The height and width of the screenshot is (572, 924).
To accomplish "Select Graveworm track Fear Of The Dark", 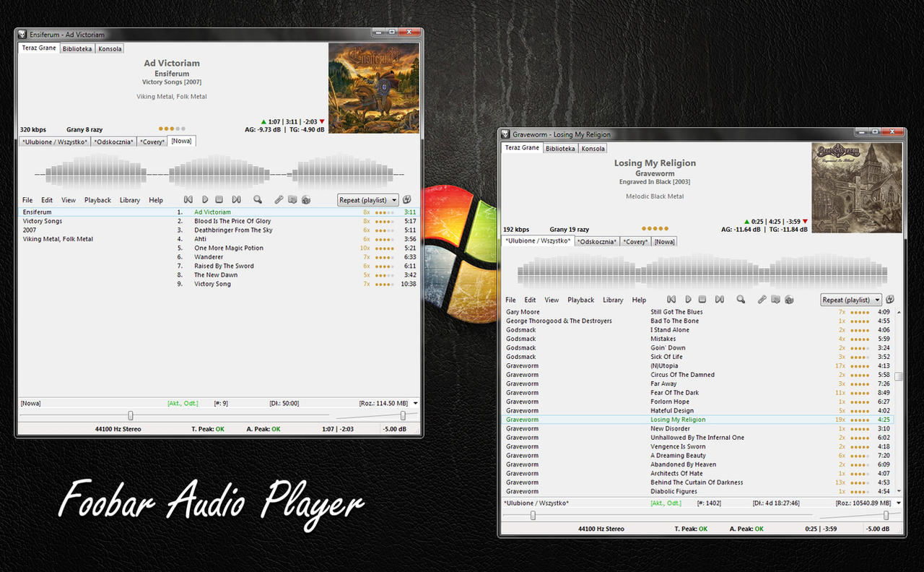I will [698, 393].
